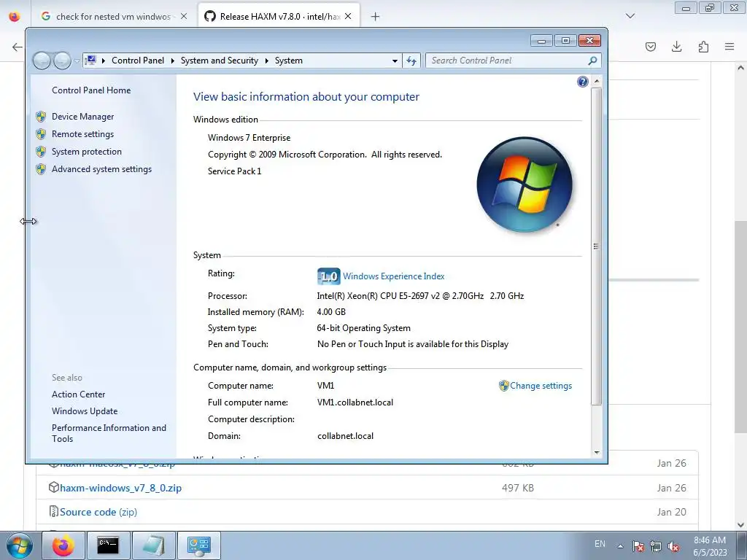Open Performance Information and Tools
This screenshot has width=747, height=560.
pos(109,433)
